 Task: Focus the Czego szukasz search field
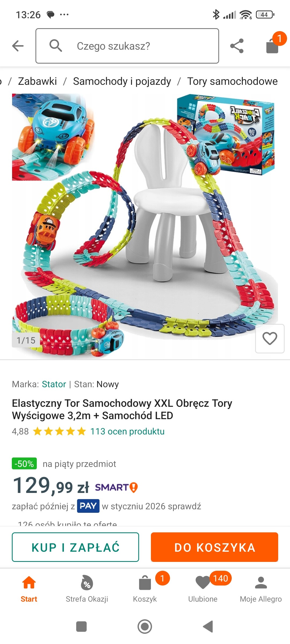point(127,46)
